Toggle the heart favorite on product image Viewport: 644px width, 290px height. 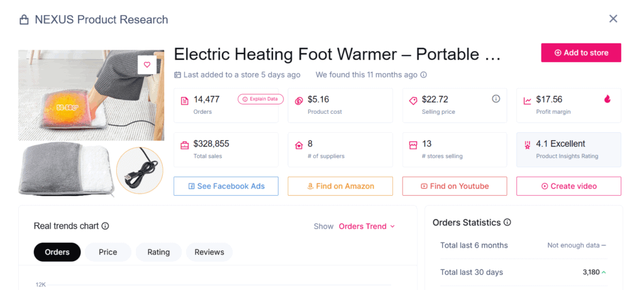coord(147,65)
